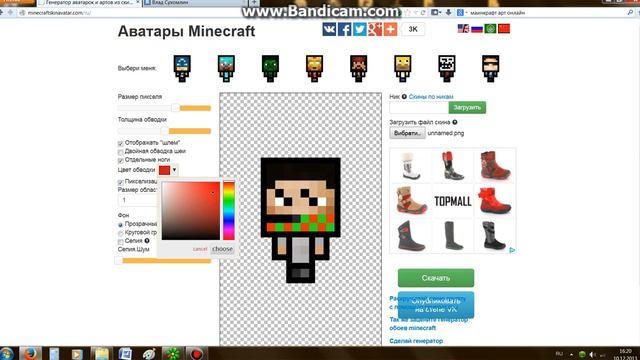Pick the teal diamond-armor sample skin
This screenshot has width=640, height=360.
tap(226, 69)
